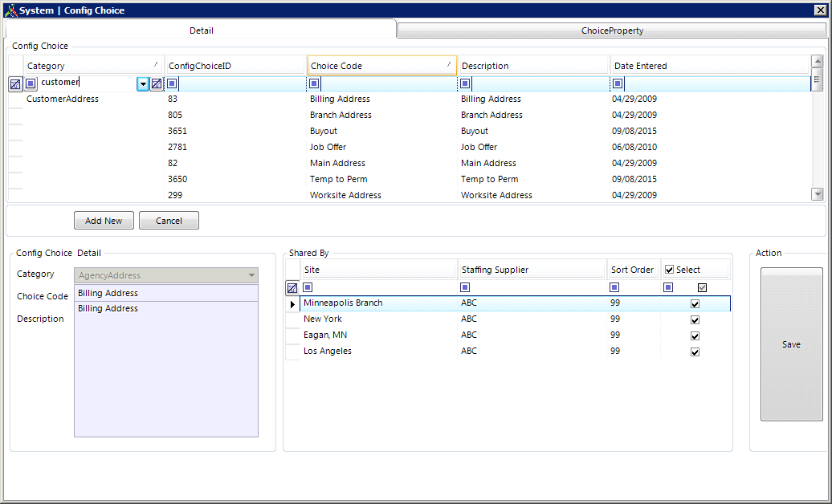Clear all filters in Config Choice grid
This screenshot has width=832, height=504.
point(15,83)
